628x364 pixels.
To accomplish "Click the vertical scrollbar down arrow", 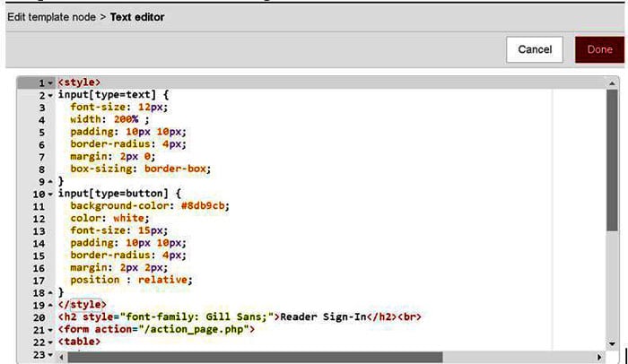I will [612, 343].
